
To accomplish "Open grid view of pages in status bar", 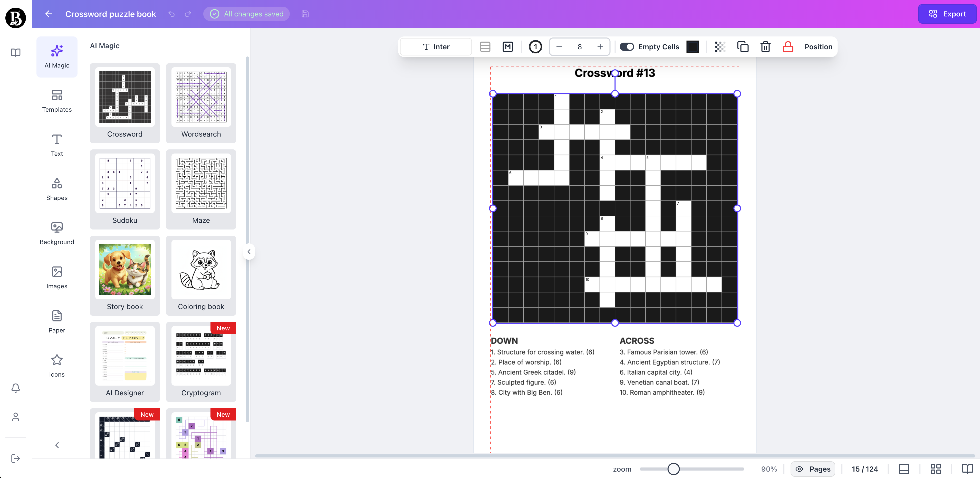I will pos(936,469).
